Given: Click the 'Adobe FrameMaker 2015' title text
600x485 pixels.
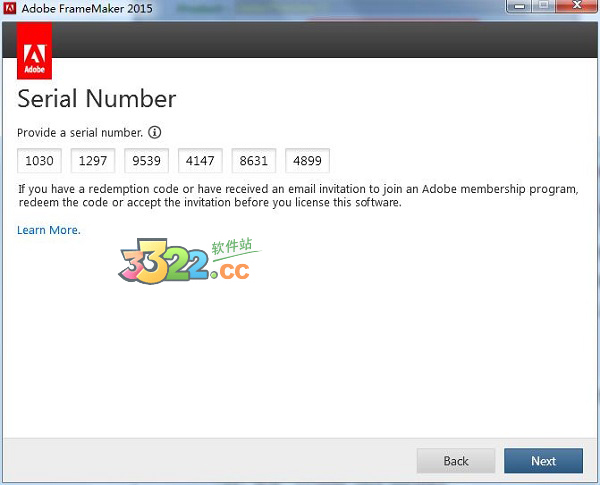Looking at the screenshot, I should pos(87,8).
